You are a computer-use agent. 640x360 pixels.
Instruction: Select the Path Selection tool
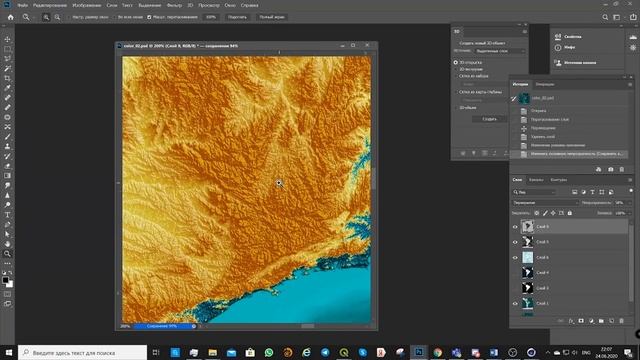(x=7, y=234)
